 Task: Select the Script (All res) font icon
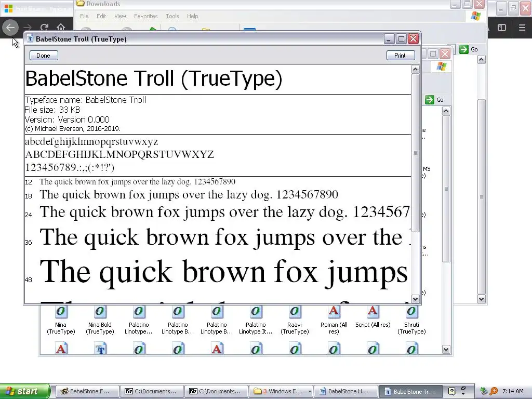coord(373,311)
